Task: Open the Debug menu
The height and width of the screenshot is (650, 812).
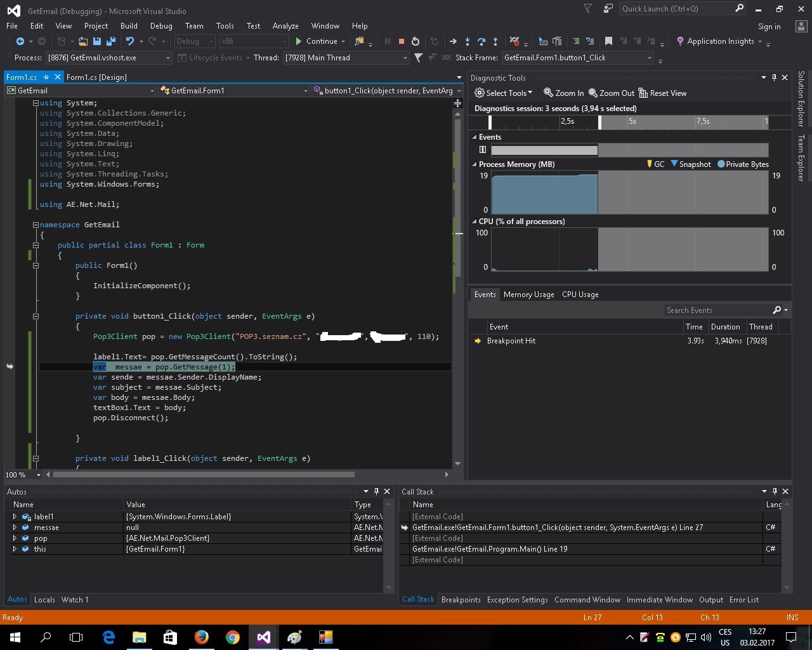Action: tap(161, 26)
